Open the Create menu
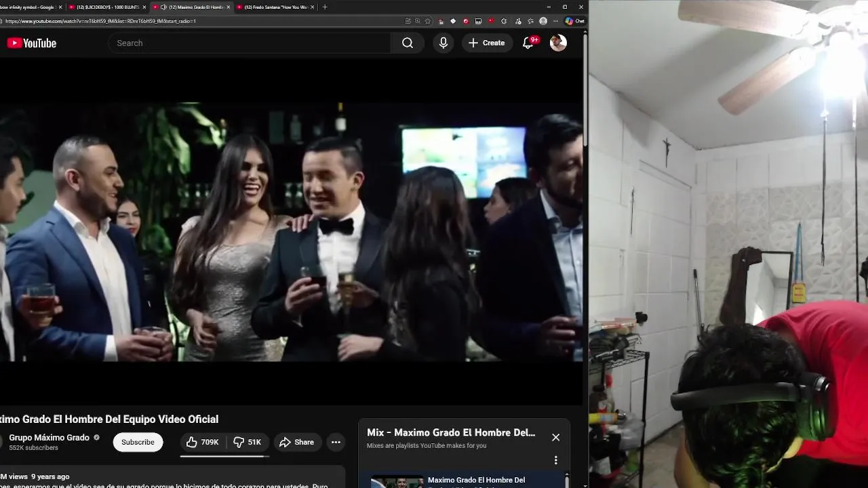This screenshot has width=868, height=488. click(x=487, y=43)
